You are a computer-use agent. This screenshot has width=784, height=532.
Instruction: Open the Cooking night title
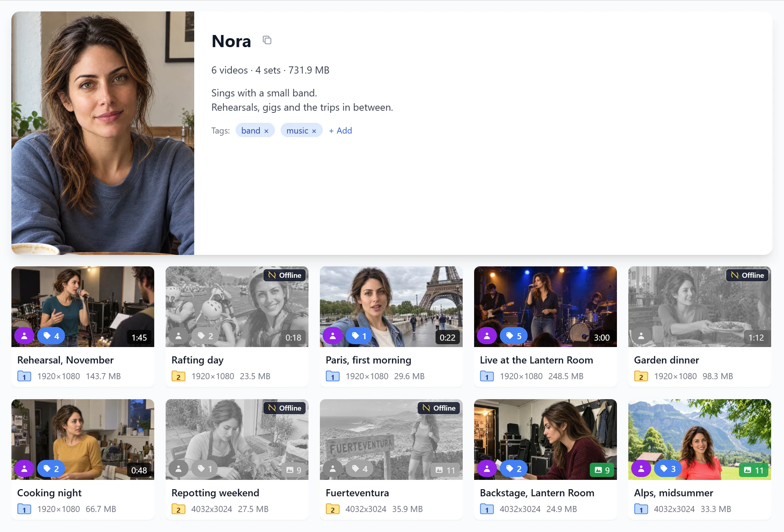pos(49,493)
